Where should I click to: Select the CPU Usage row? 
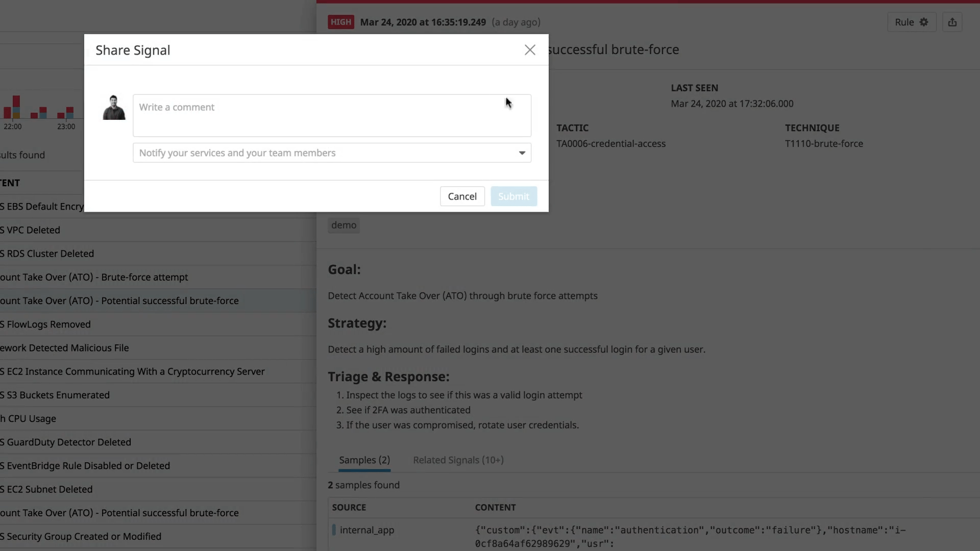[x=158, y=418]
